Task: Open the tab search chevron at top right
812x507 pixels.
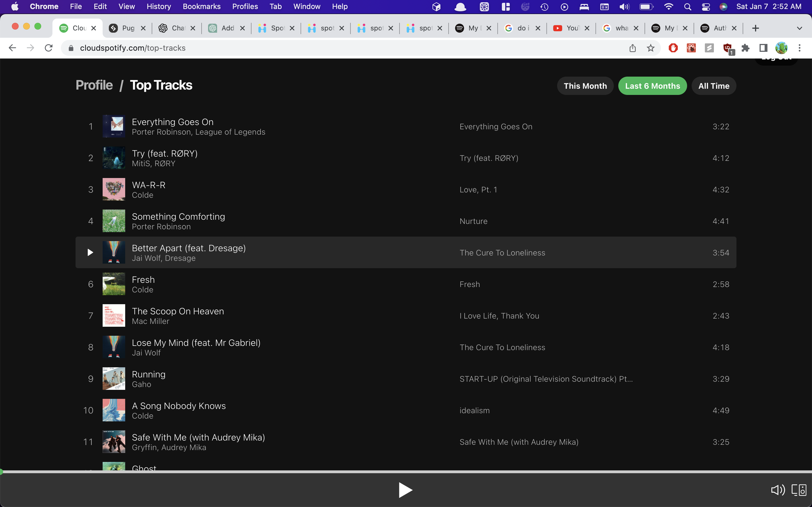Action: [x=800, y=28]
